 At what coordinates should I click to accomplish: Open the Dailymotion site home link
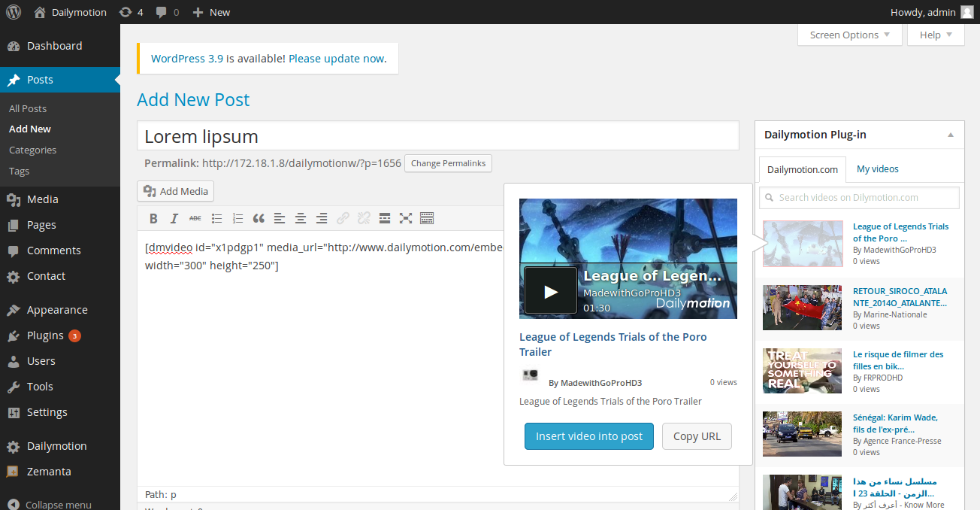click(71, 12)
